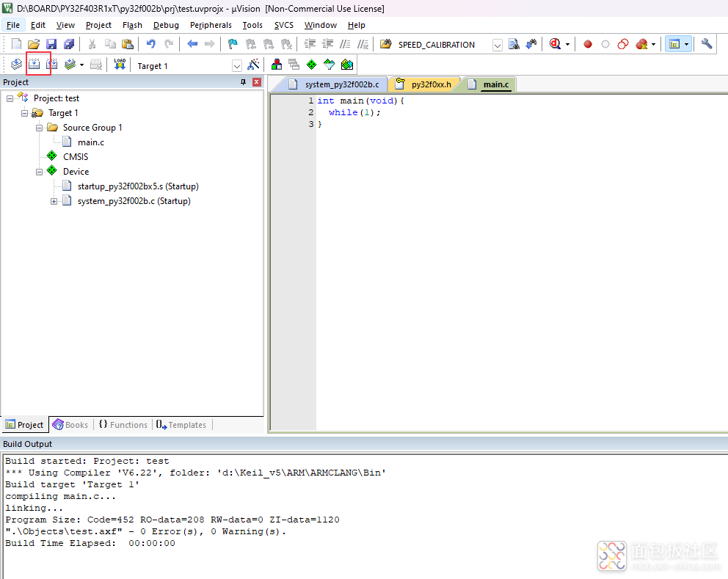Open Options for Target magic wand icon
This screenshot has height=579, width=728.
point(253,65)
